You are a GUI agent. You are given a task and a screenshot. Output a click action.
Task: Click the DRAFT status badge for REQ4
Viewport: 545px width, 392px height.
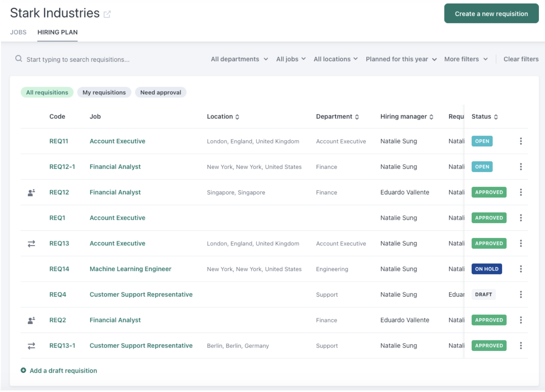click(x=483, y=295)
